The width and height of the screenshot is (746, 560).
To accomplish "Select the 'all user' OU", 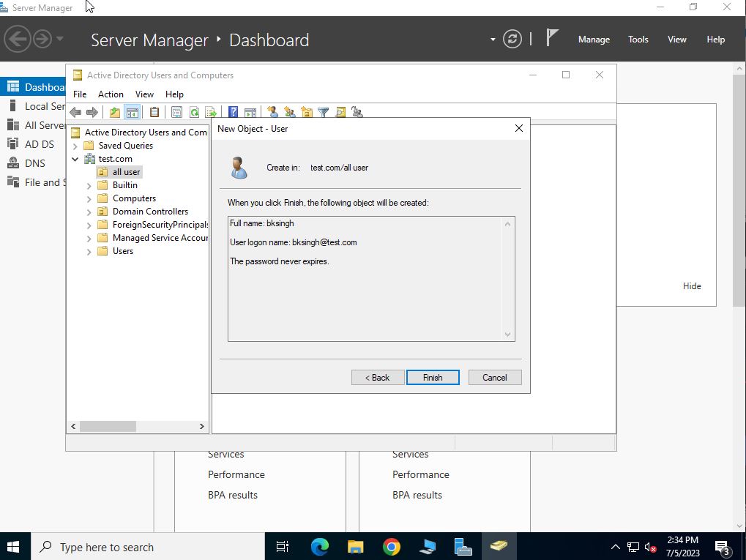I will pos(126,172).
